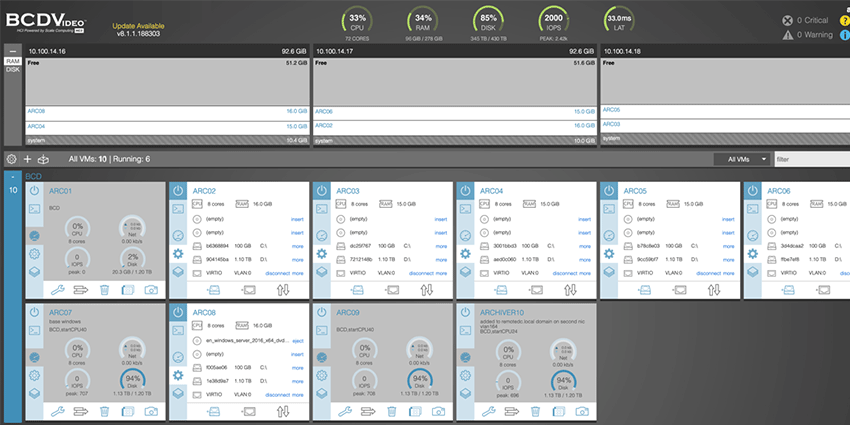Toggle power for ARC04
Viewport: 850px width, 425px height.
click(x=465, y=191)
